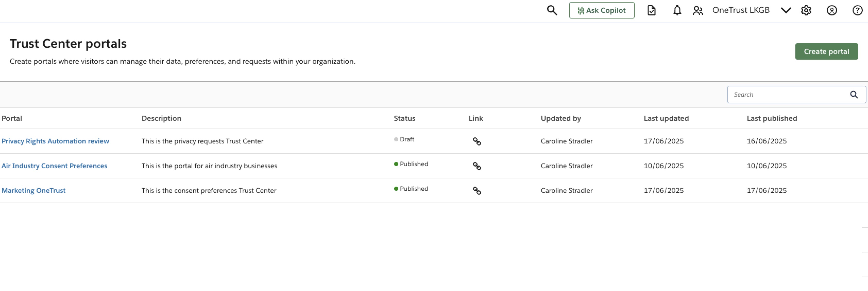
Task: Click link icon for Marketing OneTrust portal
Action: [x=476, y=191]
